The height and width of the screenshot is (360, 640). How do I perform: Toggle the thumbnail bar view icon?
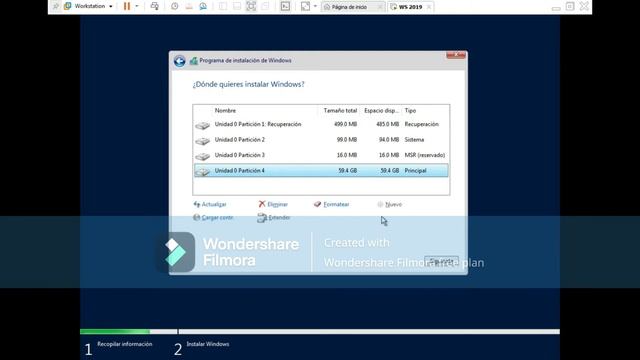[x=237, y=6]
